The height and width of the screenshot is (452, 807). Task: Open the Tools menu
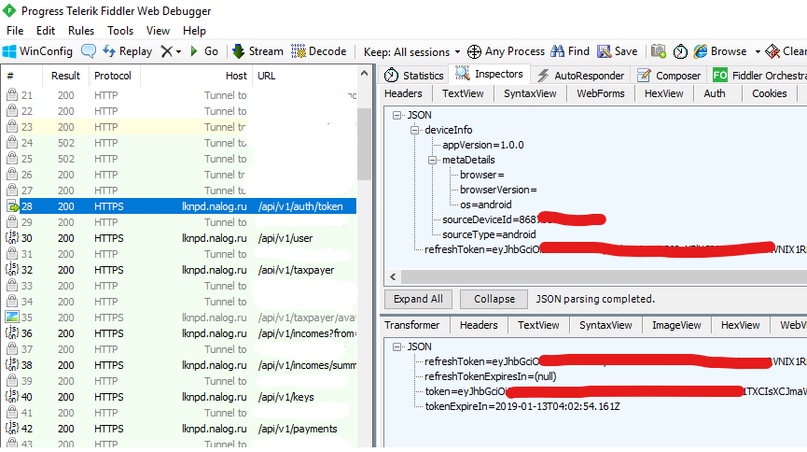pos(120,31)
